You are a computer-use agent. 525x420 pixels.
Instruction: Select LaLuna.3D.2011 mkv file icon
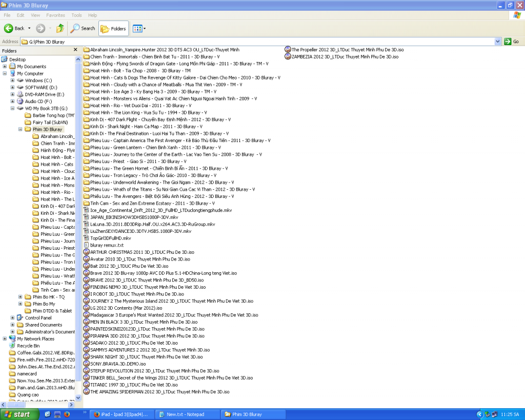tap(86, 224)
